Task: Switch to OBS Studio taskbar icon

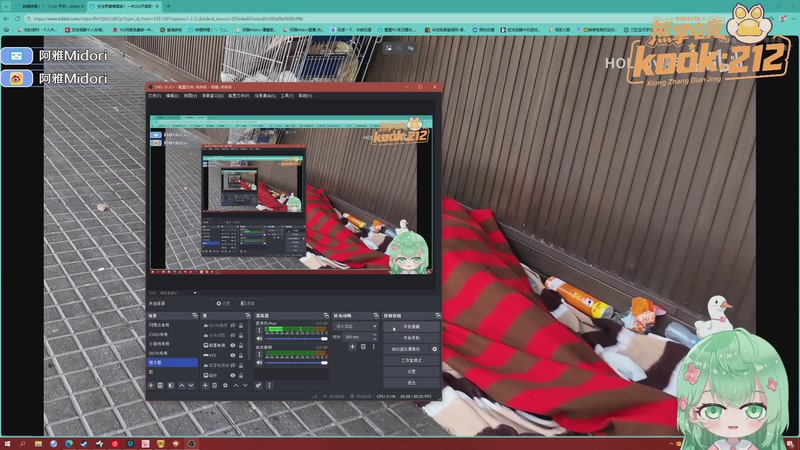Action: tap(191, 444)
